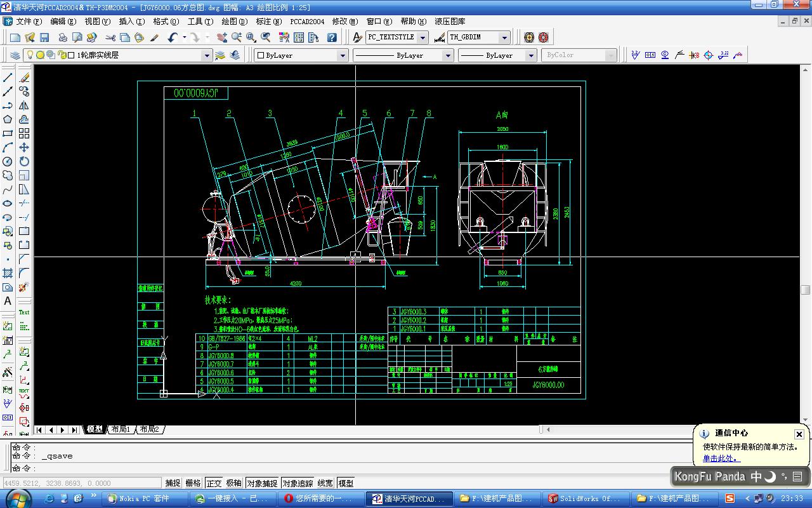Undo the last action

pyautogui.click(x=173, y=38)
